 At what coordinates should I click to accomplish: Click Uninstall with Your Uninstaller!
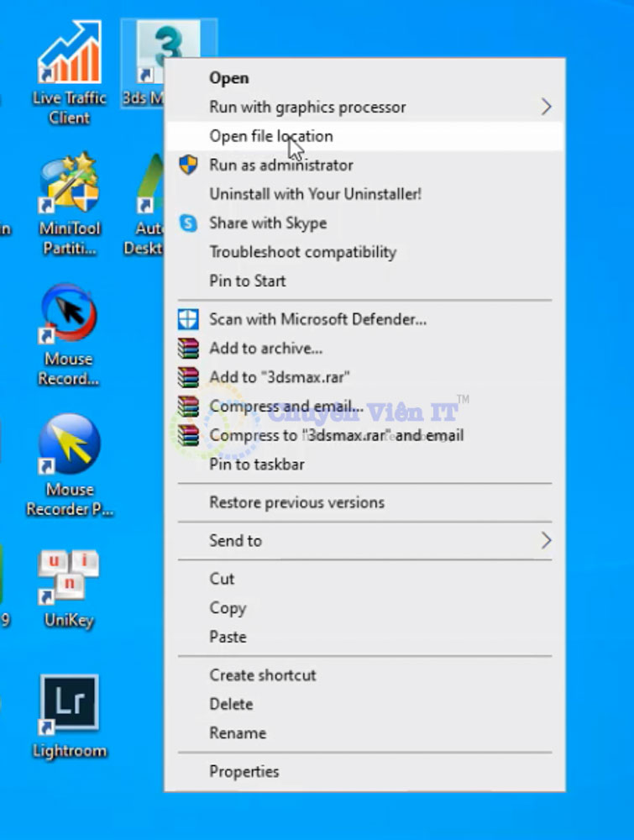pos(315,194)
